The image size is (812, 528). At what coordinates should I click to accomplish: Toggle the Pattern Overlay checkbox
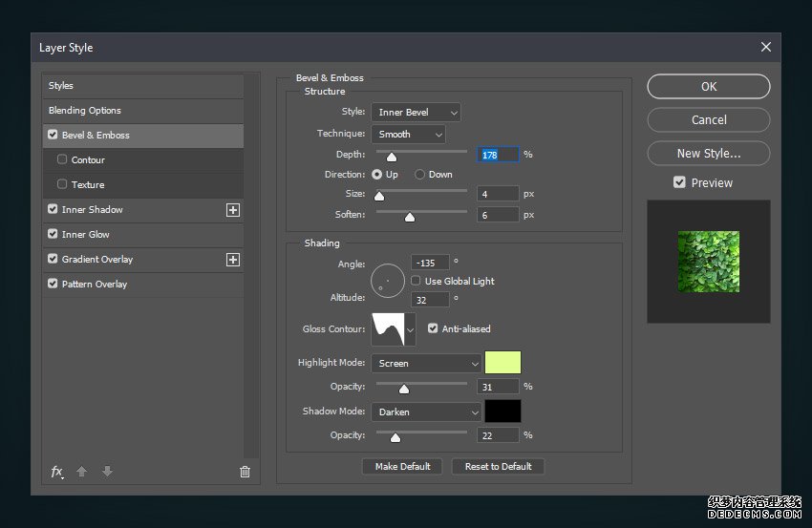53,284
